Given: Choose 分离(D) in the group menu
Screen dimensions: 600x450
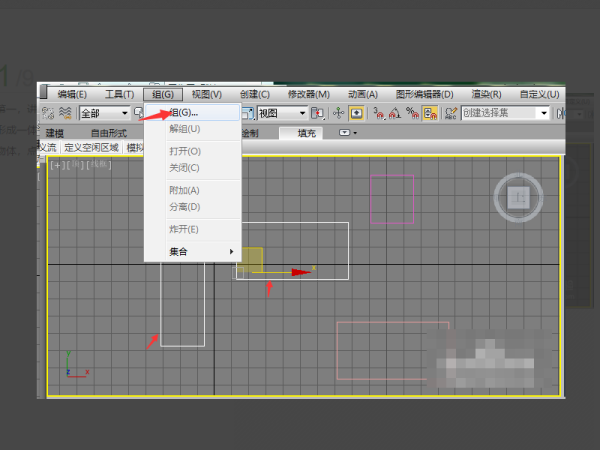Looking at the screenshot, I should pos(192,207).
